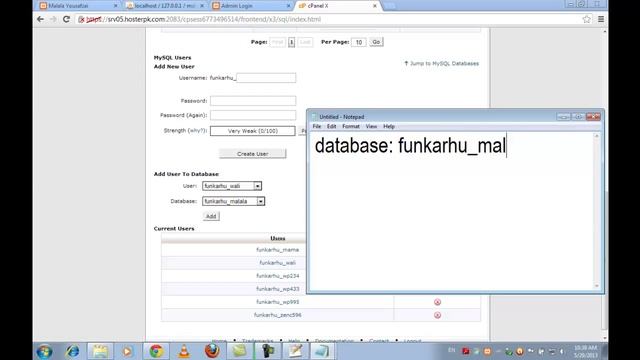Screen dimensions: 640x360
Task: Click the Password input field
Action: click(253, 101)
